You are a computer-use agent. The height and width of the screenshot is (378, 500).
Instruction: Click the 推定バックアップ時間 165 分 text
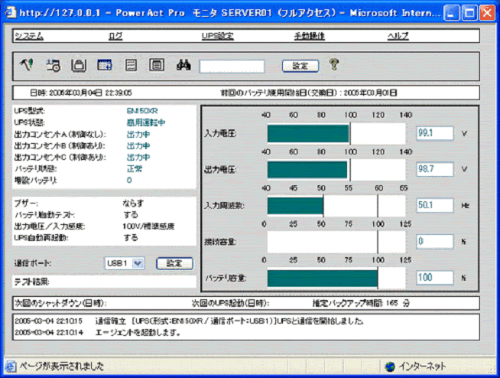coord(361,303)
